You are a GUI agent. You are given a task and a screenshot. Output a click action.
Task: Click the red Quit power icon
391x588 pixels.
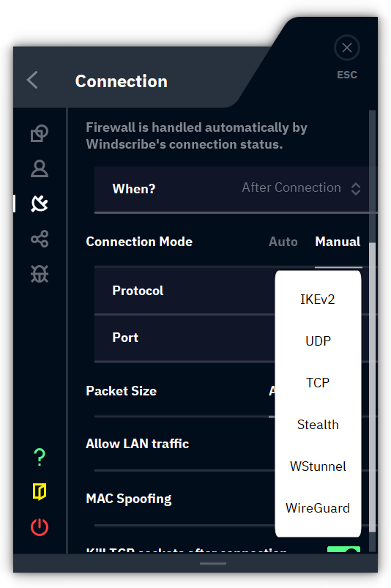coord(40,527)
